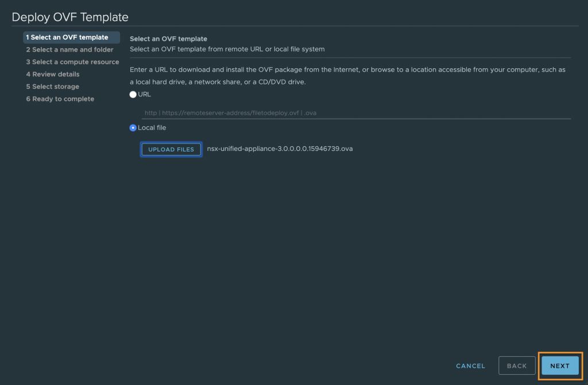
Task: Open step 4 Review details
Action: click(52, 74)
